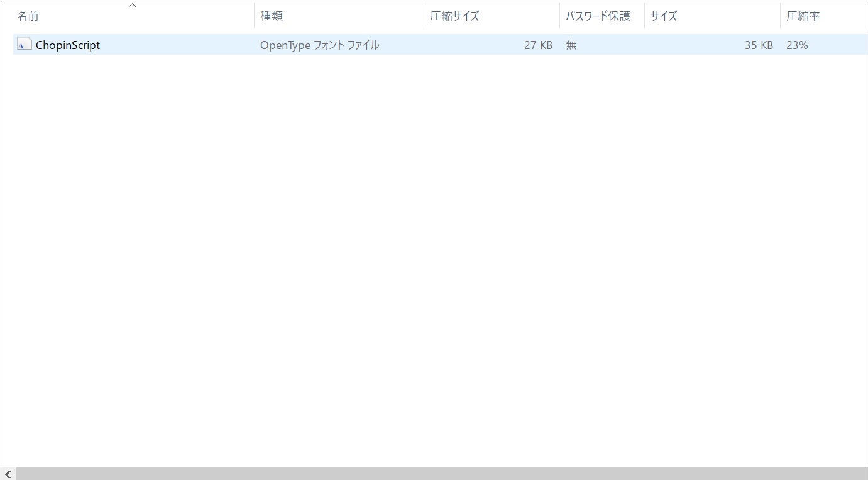Click the 35 KB size value

(x=759, y=45)
